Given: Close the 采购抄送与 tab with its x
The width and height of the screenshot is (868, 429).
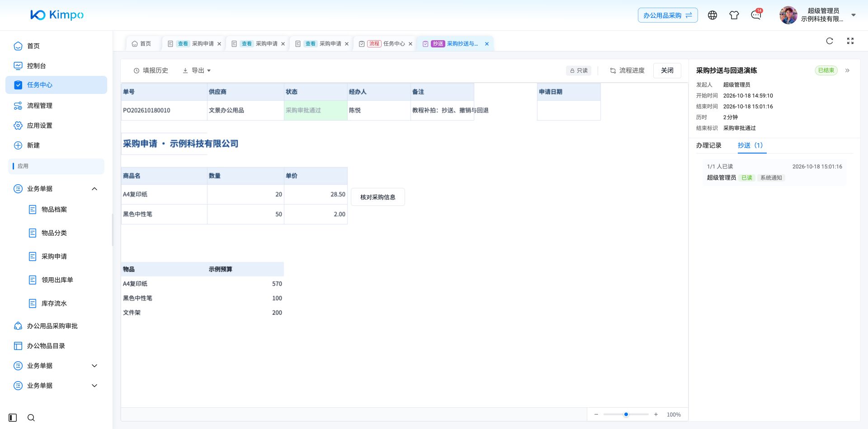Looking at the screenshot, I should [487, 44].
